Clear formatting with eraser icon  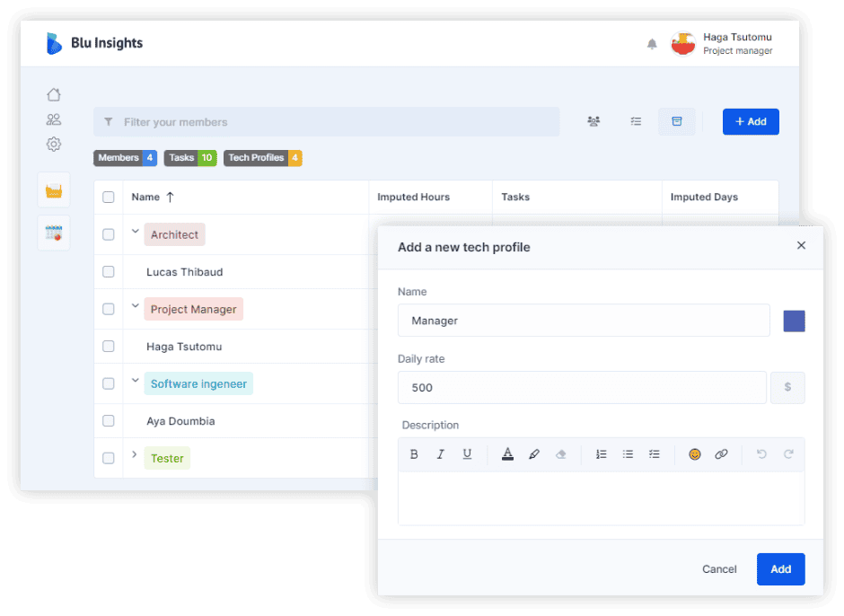click(561, 454)
